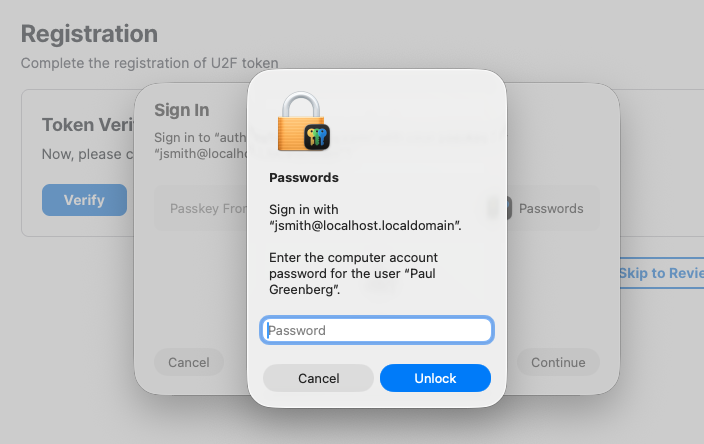
Task: Click the bold Passwords dialog title
Action: pos(304,178)
